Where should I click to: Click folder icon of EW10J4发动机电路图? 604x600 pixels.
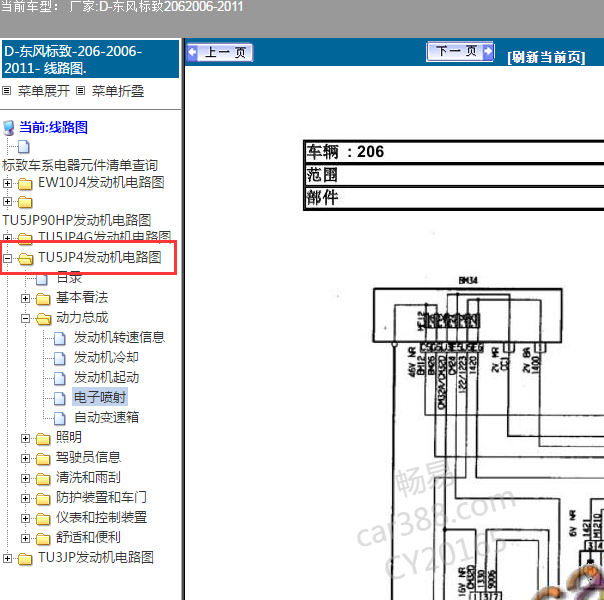25,184
